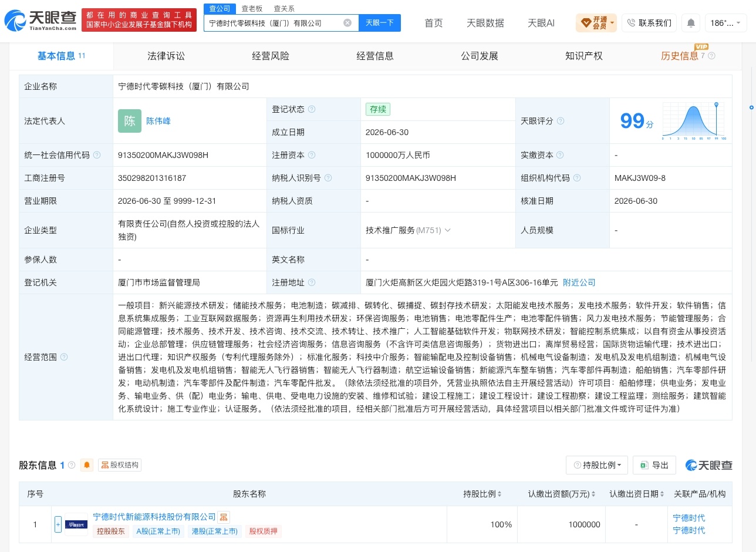This screenshot has width=756, height=552.
Task: Click the help icon beside 经营范围
Action: click(x=64, y=357)
